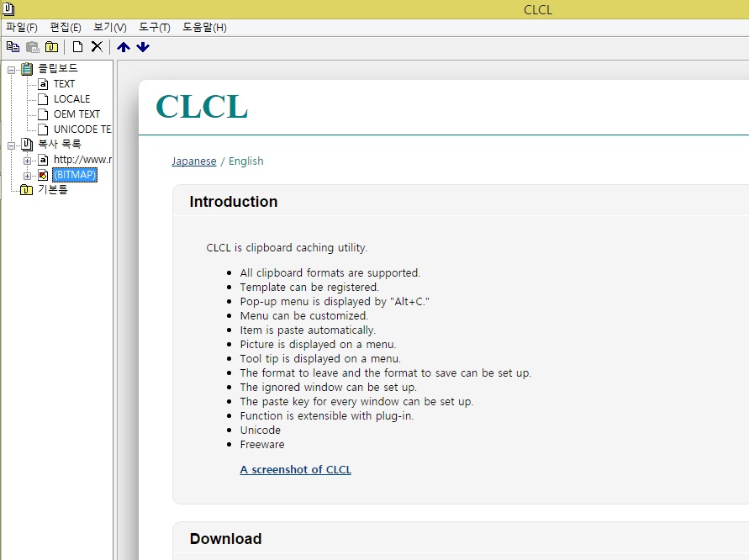749x560 pixels.
Task: Click the large CLCL page heading
Action: 202,106
